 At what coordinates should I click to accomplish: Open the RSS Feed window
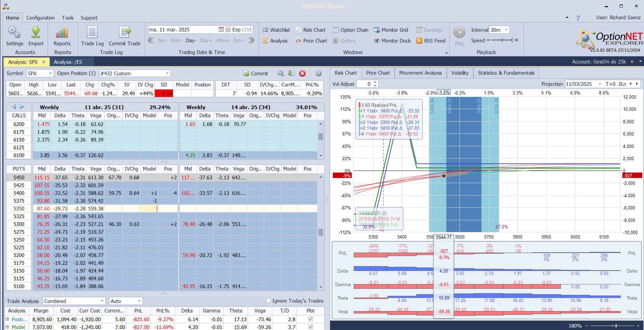pos(431,41)
